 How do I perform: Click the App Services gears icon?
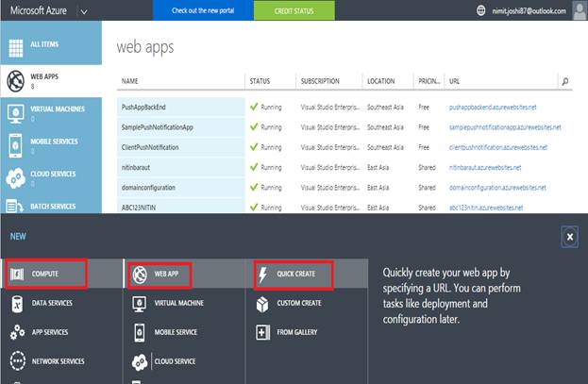[x=17, y=332]
